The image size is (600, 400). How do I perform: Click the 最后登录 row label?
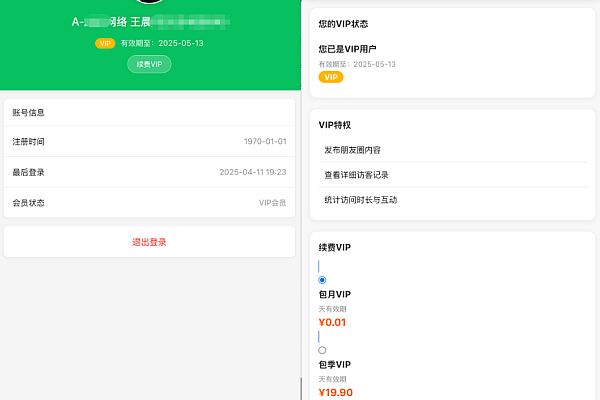coord(28,172)
